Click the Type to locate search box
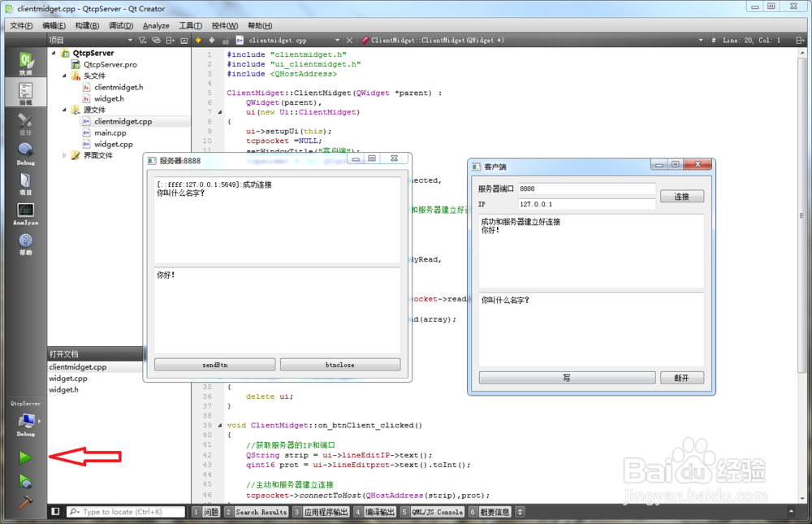This screenshot has height=524, width=812. tap(126, 512)
